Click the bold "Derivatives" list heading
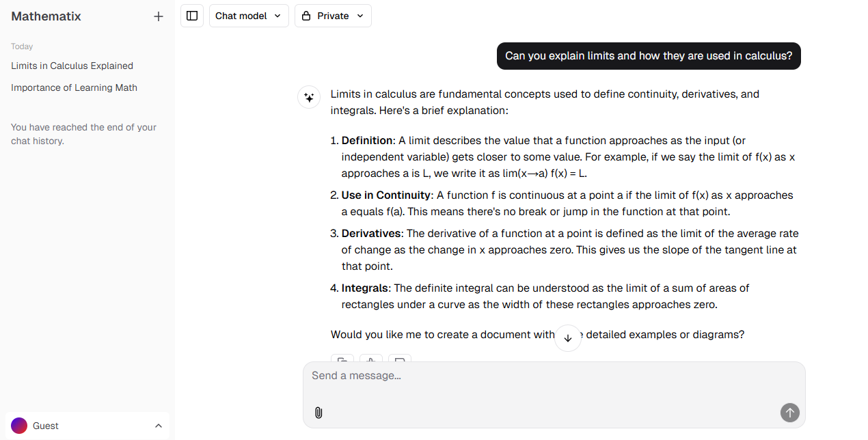This screenshot has width=868, height=440. (x=371, y=234)
